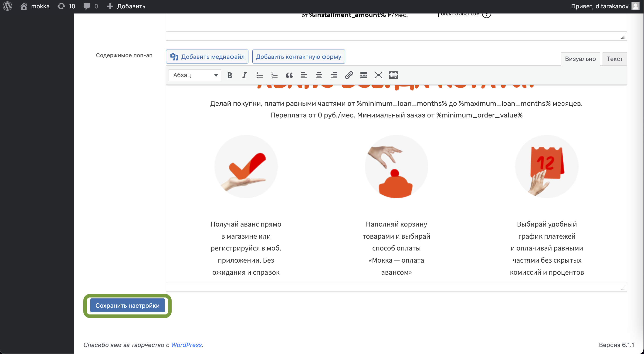Insert a bulleted list
The width and height of the screenshot is (644, 354).
[259, 75]
